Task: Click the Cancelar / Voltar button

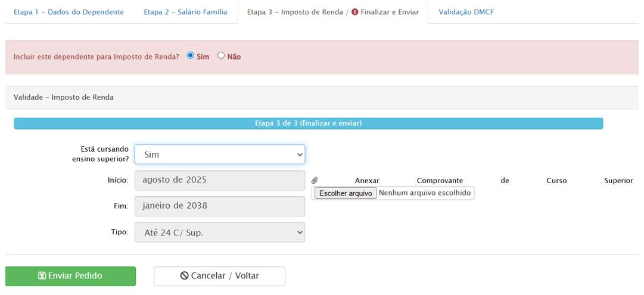Action: click(x=219, y=276)
